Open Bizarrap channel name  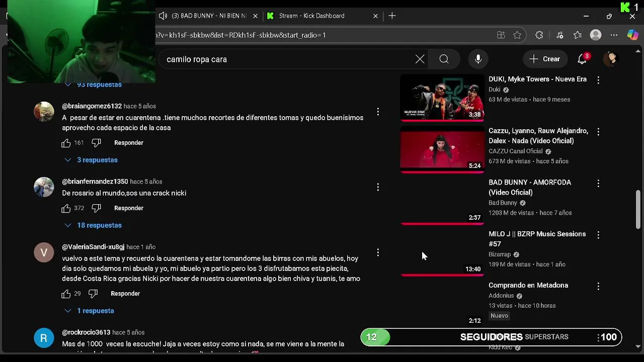[x=500, y=255]
